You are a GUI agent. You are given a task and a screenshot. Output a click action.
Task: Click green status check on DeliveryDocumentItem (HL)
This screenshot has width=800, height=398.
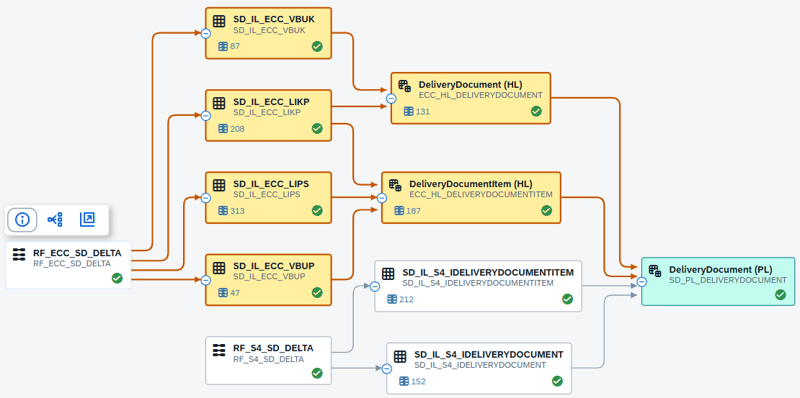coord(546,210)
